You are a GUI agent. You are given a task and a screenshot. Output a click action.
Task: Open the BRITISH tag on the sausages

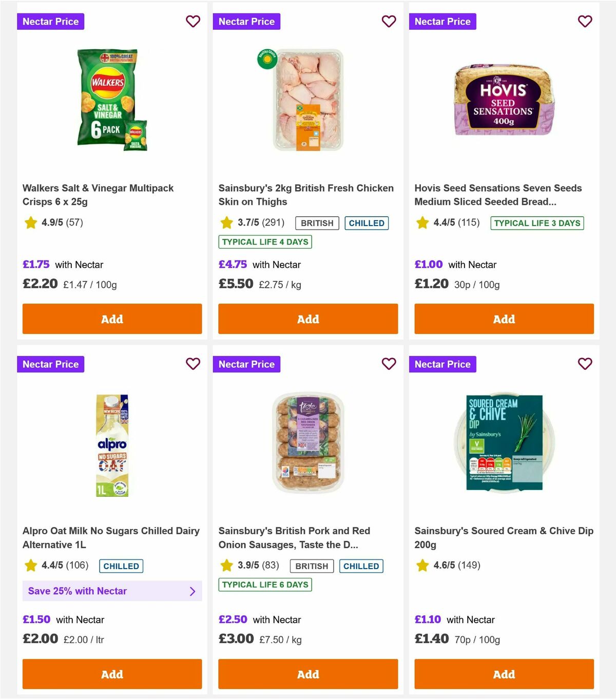click(x=311, y=566)
